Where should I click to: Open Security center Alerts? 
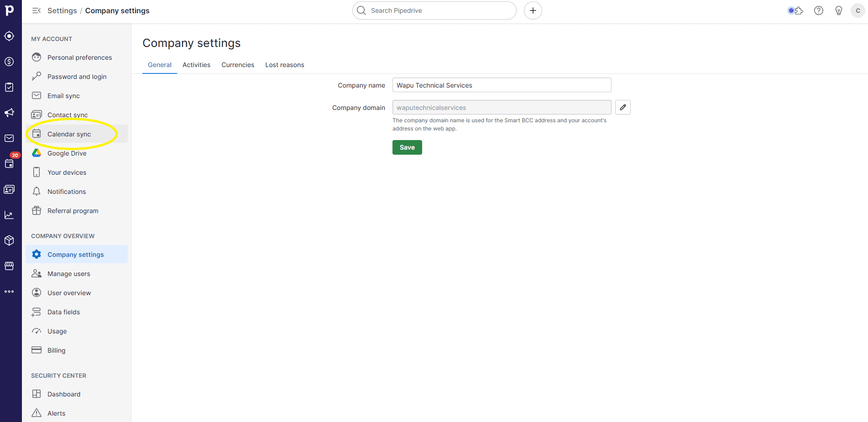click(77, 413)
